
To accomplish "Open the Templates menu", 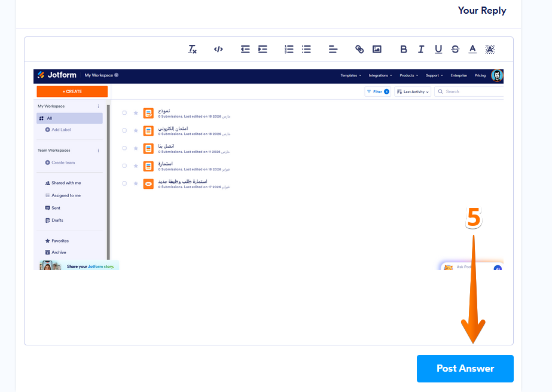I will (x=351, y=75).
